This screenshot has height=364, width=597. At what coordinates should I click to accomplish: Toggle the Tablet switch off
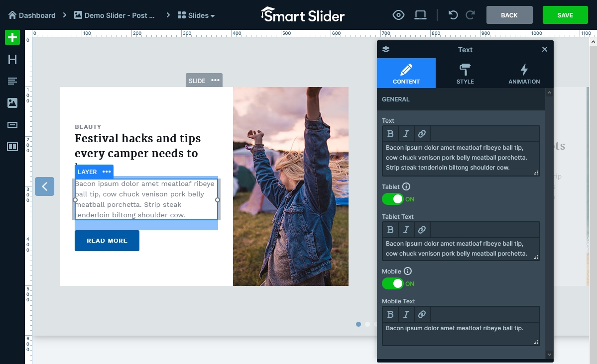coord(392,199)
